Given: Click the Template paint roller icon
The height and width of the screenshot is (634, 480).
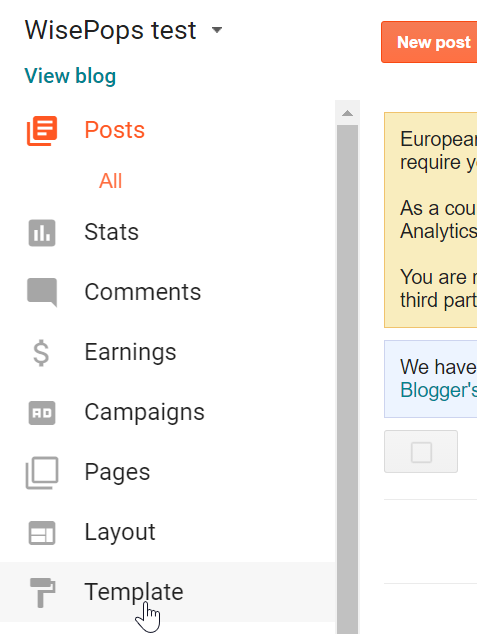Looking at the screenshot, I should pos(42,592).
